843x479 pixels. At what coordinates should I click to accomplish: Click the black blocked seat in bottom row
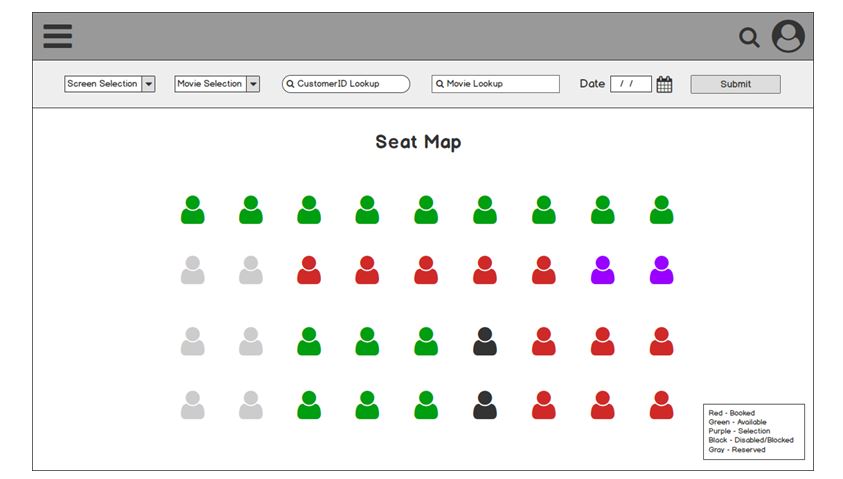point(485,405)
